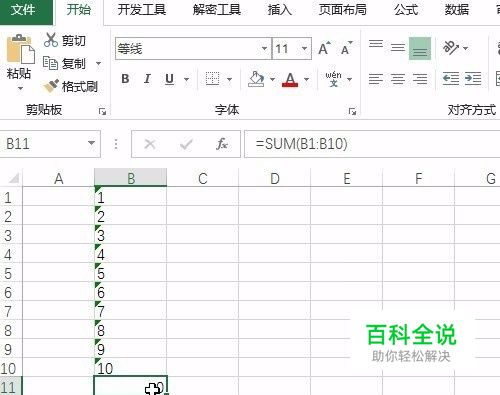Image resolution: width=500 pixels, height=395 pixels.
Task: Apply the red font color A
Action: [290, 79]
